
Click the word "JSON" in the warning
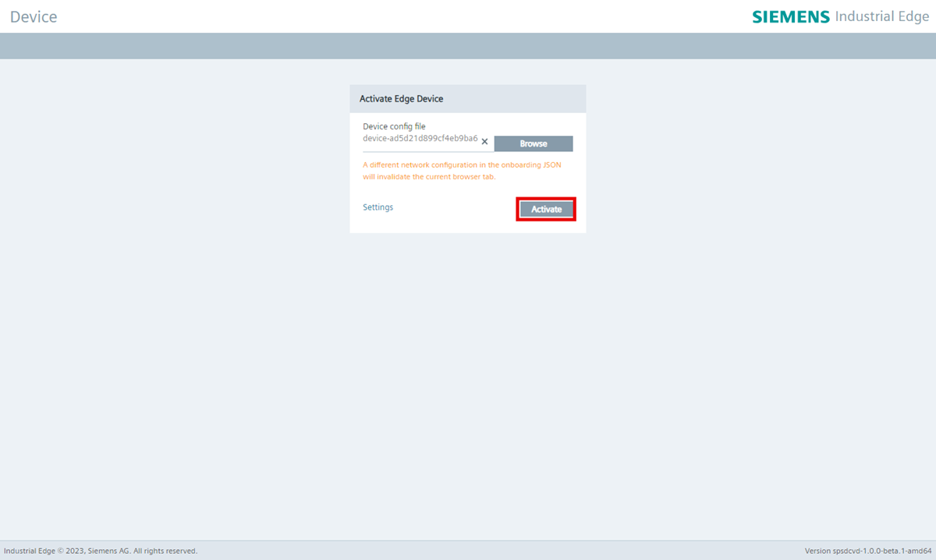(x=551, y=165)
